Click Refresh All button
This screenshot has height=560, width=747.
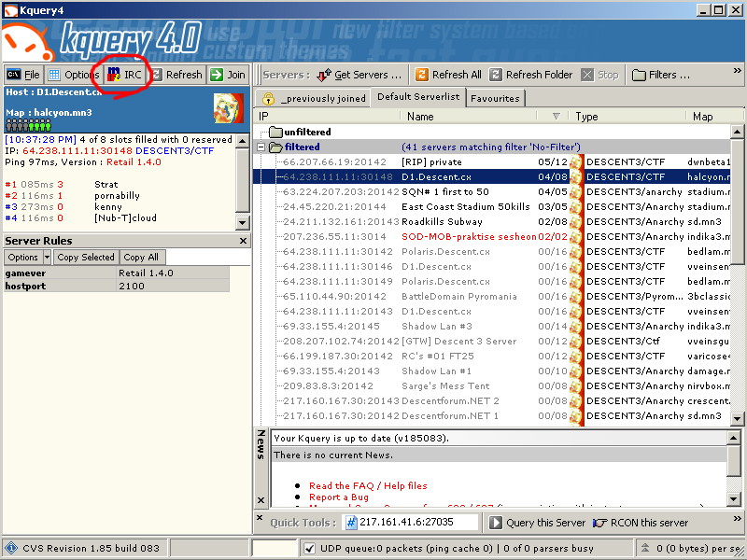point(448,75)
